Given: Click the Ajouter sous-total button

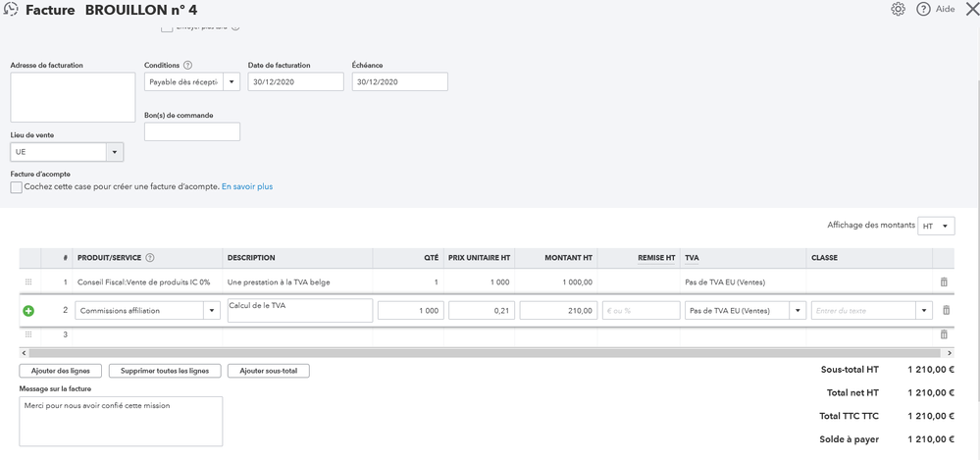Looking at the screenshot, I should click(269, 371).
